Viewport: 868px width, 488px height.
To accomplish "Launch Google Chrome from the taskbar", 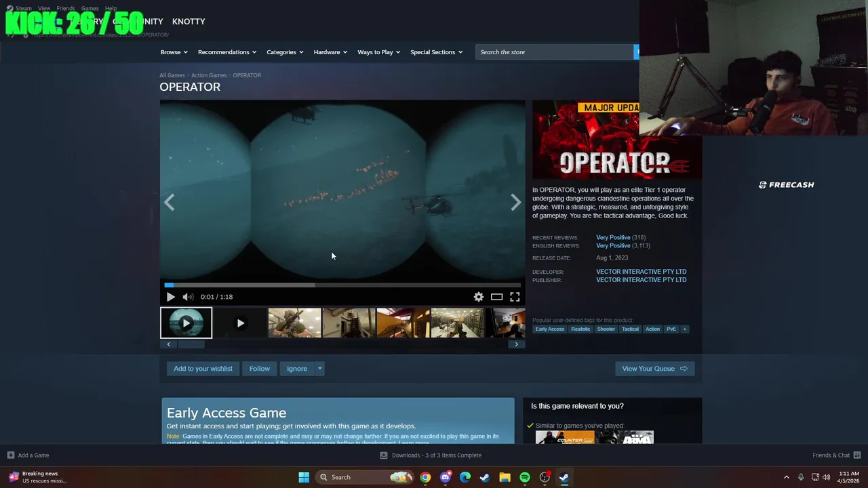I will [x=425, y=477].
